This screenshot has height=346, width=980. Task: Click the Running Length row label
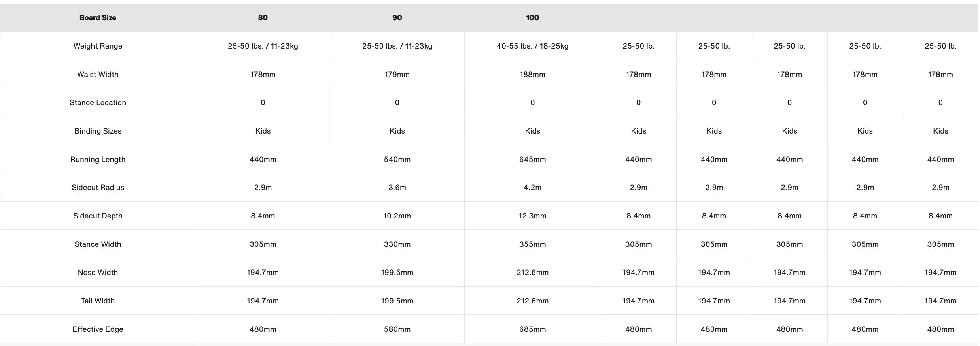tap(98, 160)
